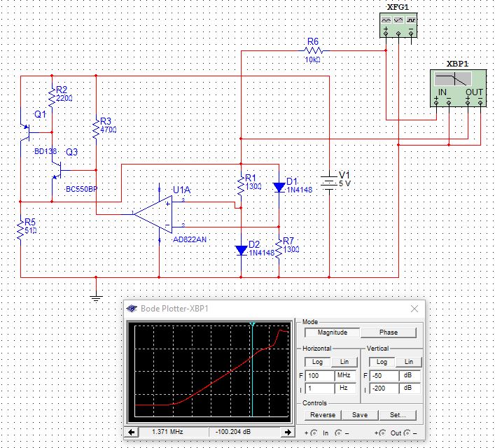This screenshot has width=495, height=448.
Task: Edit Vertical final value -50
Action: [384, 376]
